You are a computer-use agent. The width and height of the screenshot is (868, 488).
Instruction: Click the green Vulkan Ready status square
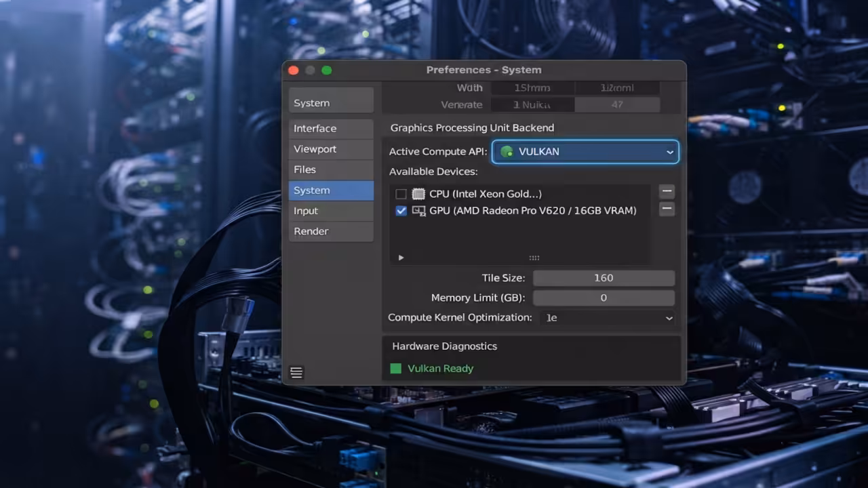coord(396,369)
